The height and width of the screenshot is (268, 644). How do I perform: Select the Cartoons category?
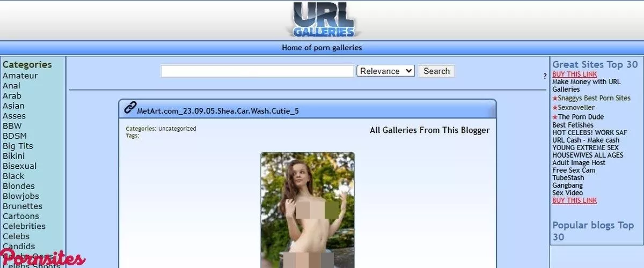(21, 217)
